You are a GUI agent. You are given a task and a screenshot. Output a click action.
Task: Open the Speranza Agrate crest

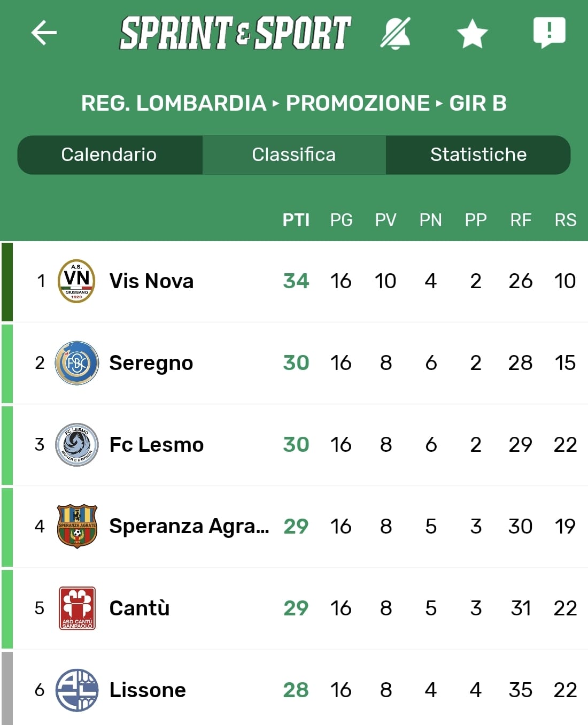[77, 527]
